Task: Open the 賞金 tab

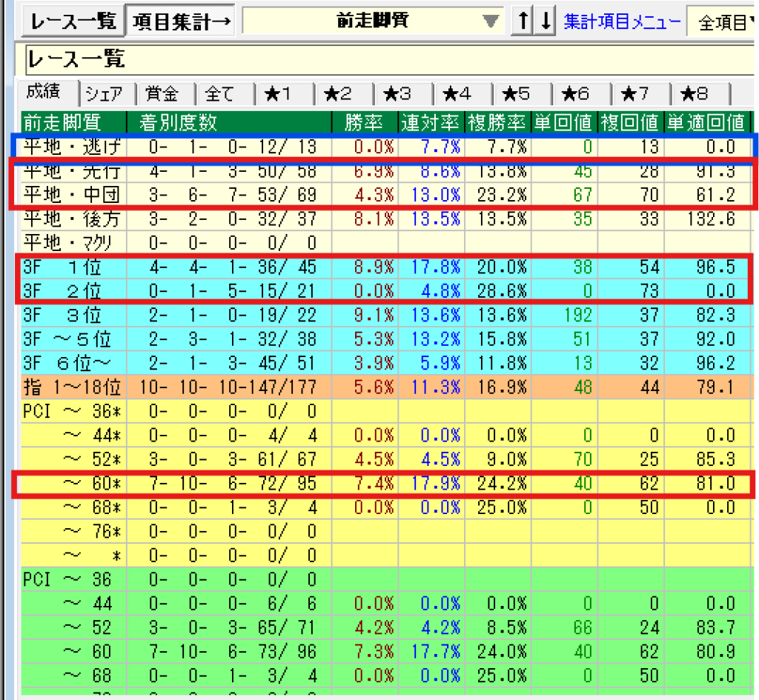Action: [x=162, y=93]
